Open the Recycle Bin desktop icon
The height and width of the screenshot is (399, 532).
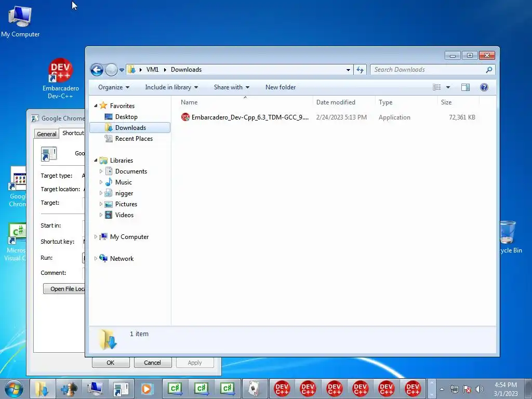(510, 237)
